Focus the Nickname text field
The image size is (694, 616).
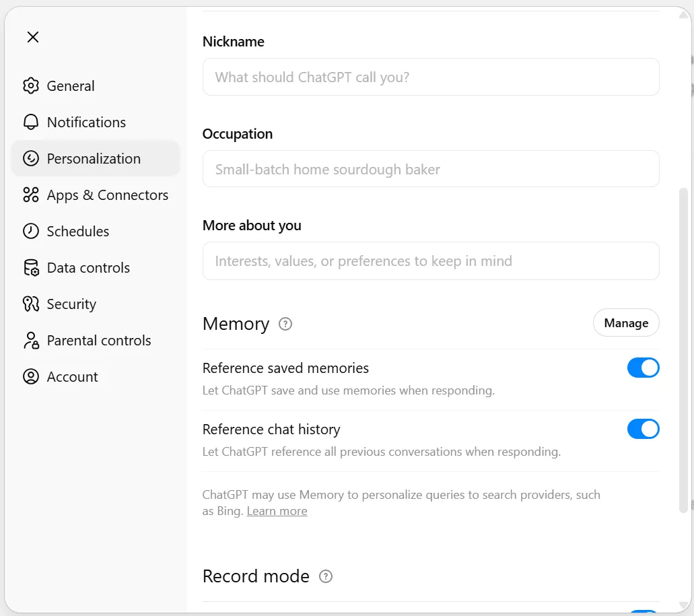click(431, 77)
